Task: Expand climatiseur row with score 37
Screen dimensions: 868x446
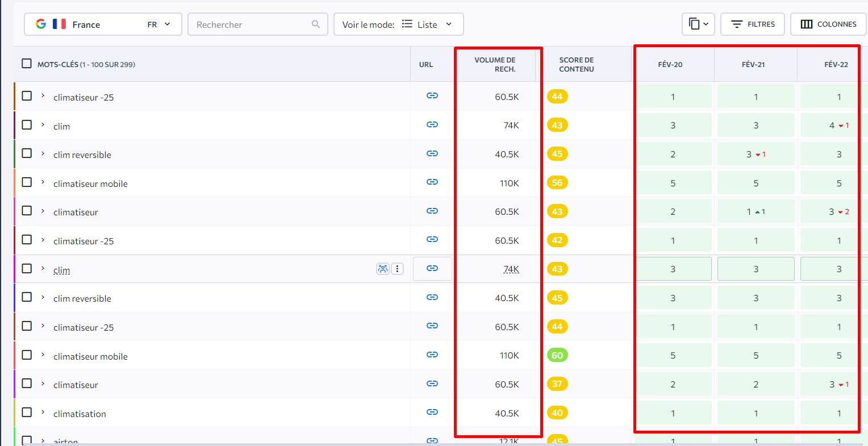Action: pos(43,383)
